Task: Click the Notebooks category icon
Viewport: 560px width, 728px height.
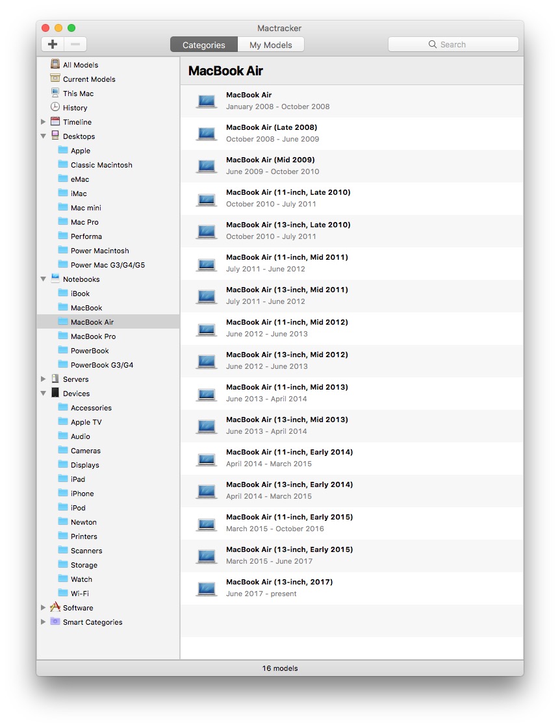Action: tap(55, 278)
